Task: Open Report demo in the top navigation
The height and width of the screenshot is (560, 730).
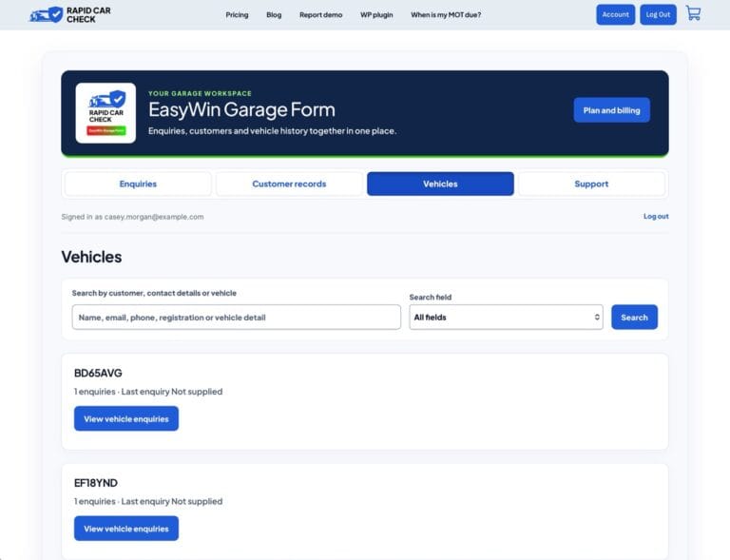Action: [x=320, y=15]
